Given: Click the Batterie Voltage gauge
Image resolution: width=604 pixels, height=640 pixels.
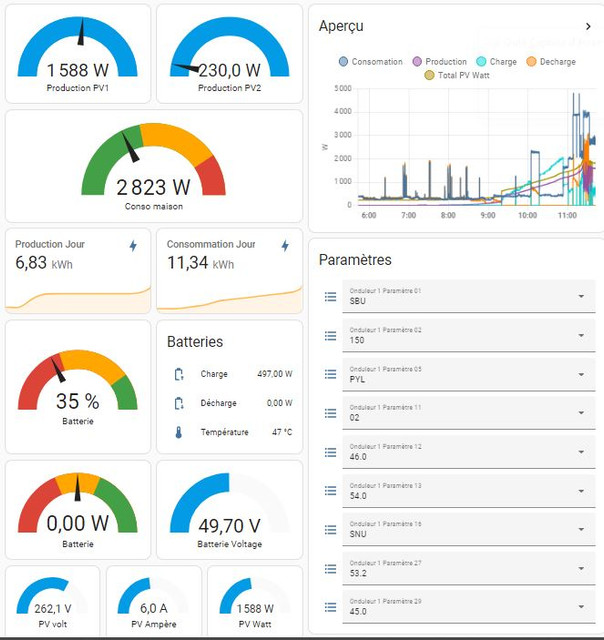Looking at the screenshot, I should point(230,510).
